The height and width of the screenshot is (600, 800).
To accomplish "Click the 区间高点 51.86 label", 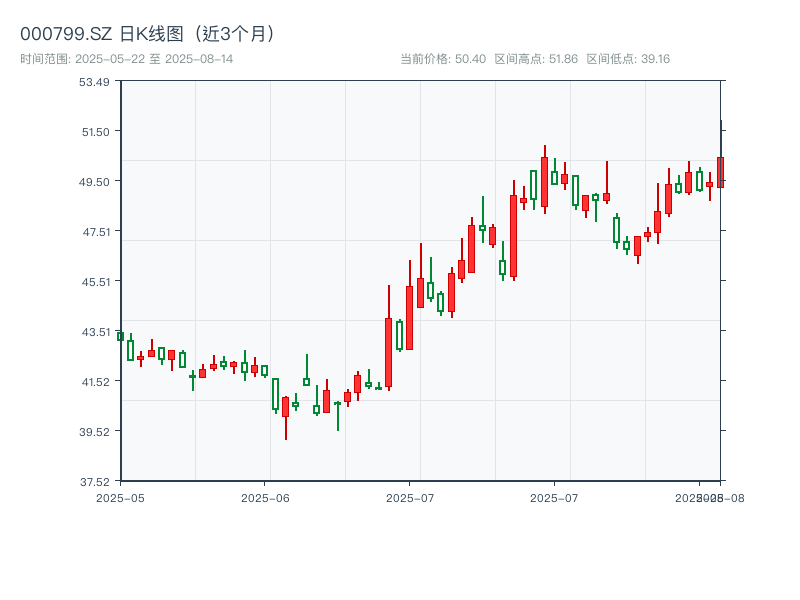I will 536,59.
